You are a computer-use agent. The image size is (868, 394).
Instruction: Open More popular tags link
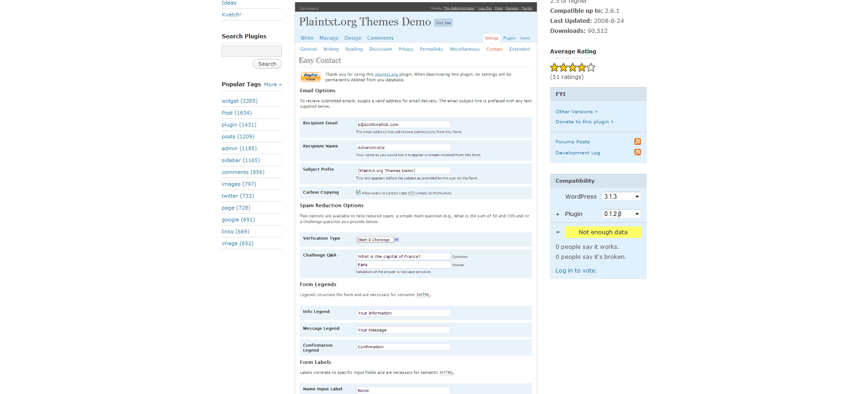(x=273, y=84)
